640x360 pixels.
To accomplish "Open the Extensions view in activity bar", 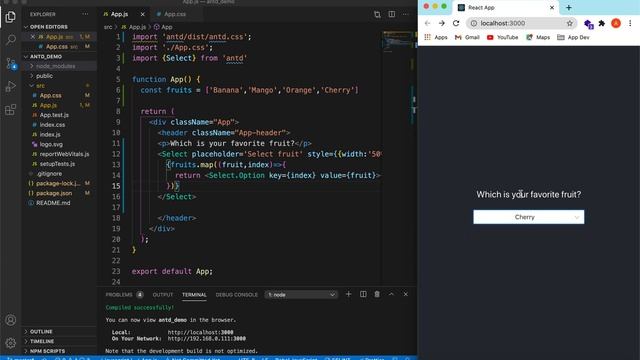I will tap(11, 109).
